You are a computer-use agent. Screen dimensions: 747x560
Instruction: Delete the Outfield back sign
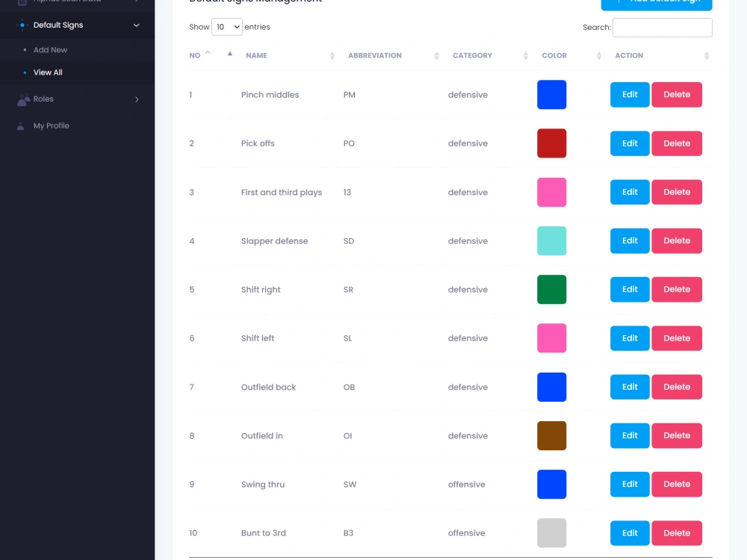click(x=677, y=387)
